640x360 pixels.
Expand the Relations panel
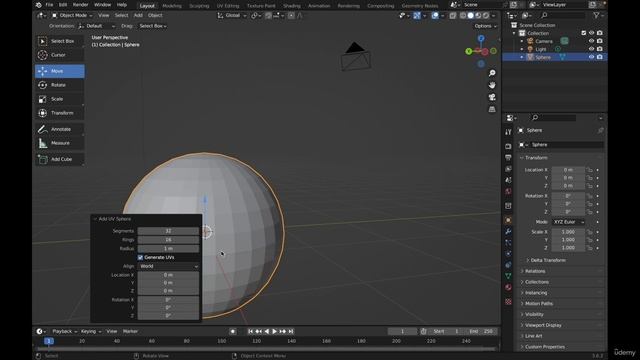[535, 271]
